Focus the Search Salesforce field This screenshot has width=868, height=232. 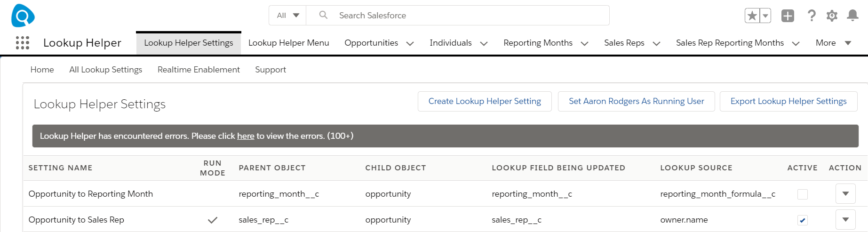coord(458,16)
